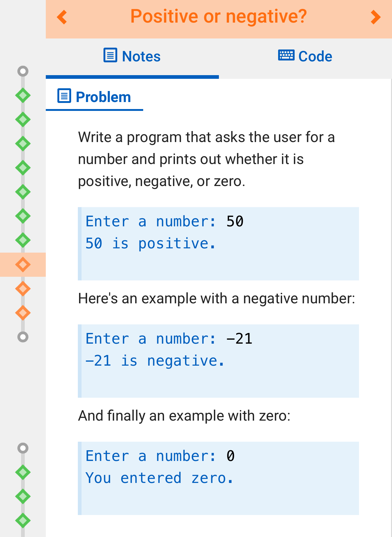The width and height of the screenshot is (392, 537).
Task: Click the 'Positive or negative?' title
Action: 219,16
